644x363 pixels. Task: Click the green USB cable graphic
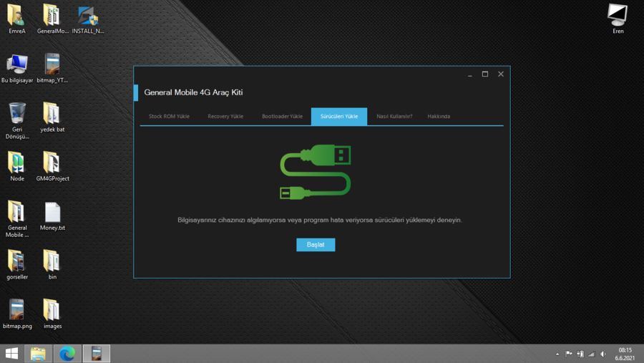(316, 172)
